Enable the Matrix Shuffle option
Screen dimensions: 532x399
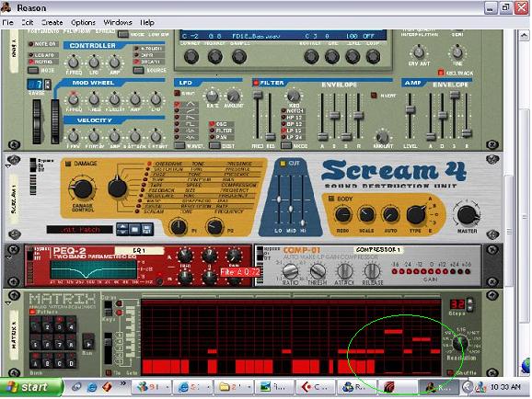[450, 372]
